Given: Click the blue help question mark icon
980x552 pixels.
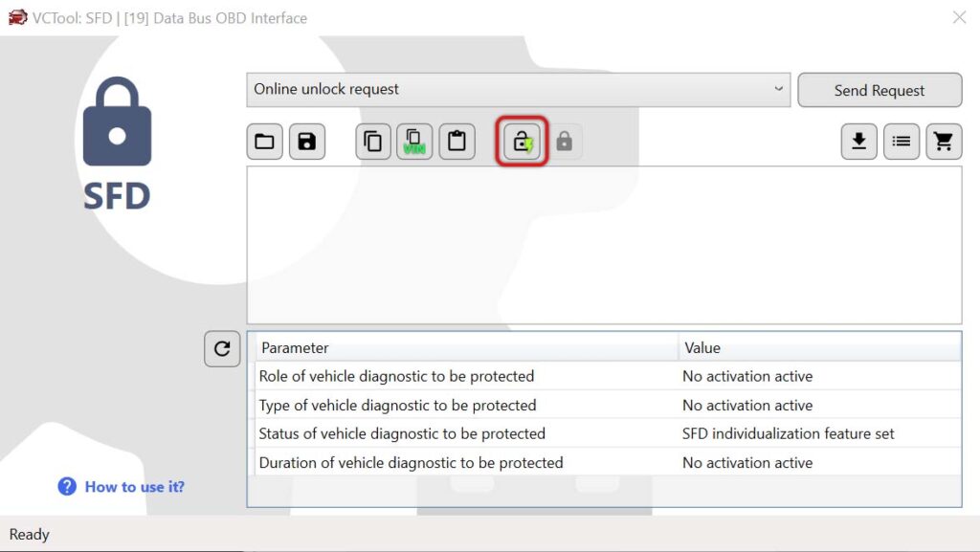Looking at the screenshot, I should tap(67, 487).
